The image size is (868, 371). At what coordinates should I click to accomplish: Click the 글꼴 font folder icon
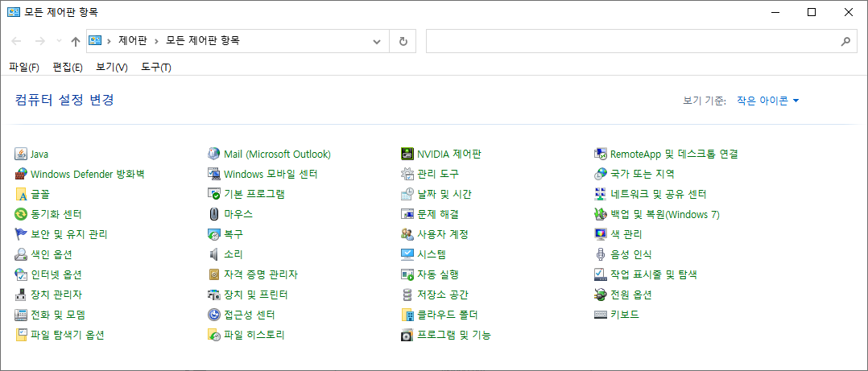coord(21,194)
